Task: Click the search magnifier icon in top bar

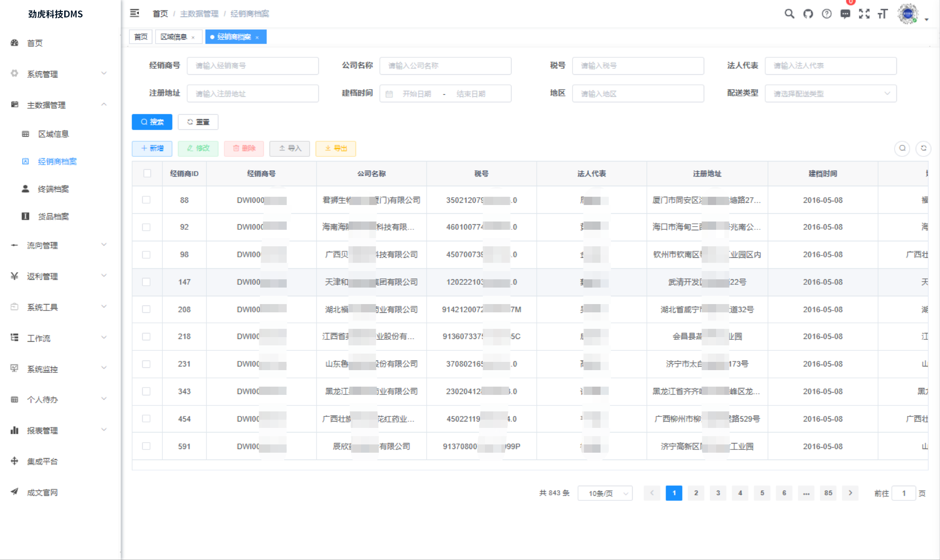Action: click(789, 14)
